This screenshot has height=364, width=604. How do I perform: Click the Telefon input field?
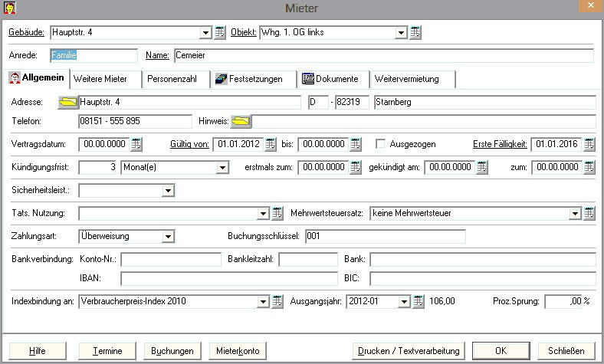[x=135, y=121]
